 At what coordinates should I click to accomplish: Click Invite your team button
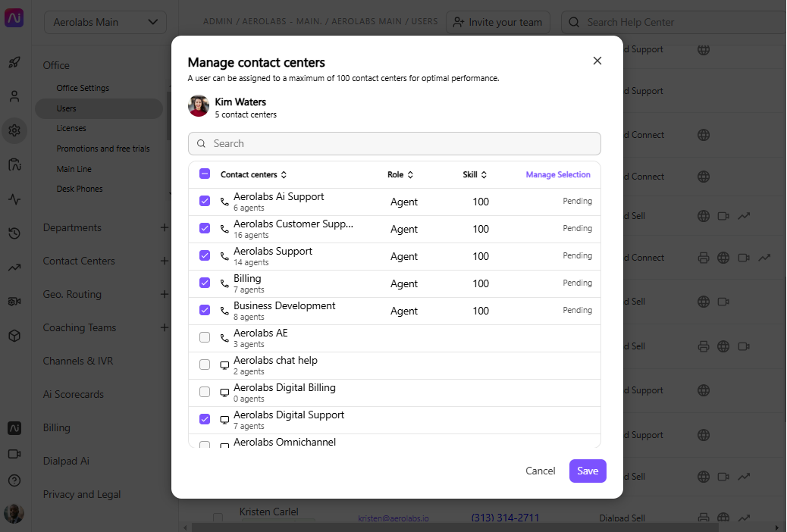498,22
